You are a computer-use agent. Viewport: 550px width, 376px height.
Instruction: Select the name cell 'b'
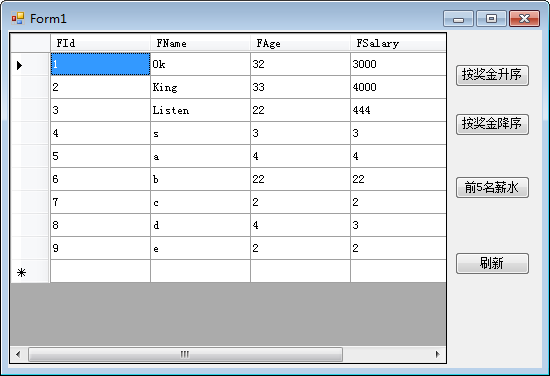pos(201,179)
